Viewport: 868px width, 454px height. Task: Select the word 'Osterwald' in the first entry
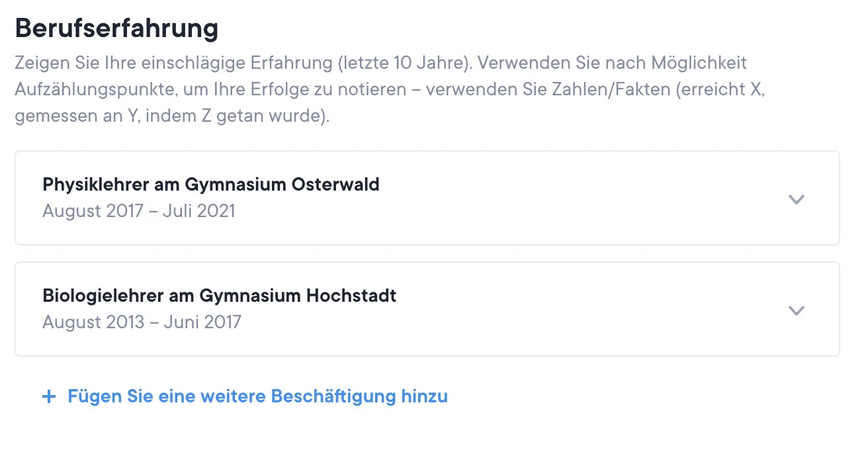[335, 184]
